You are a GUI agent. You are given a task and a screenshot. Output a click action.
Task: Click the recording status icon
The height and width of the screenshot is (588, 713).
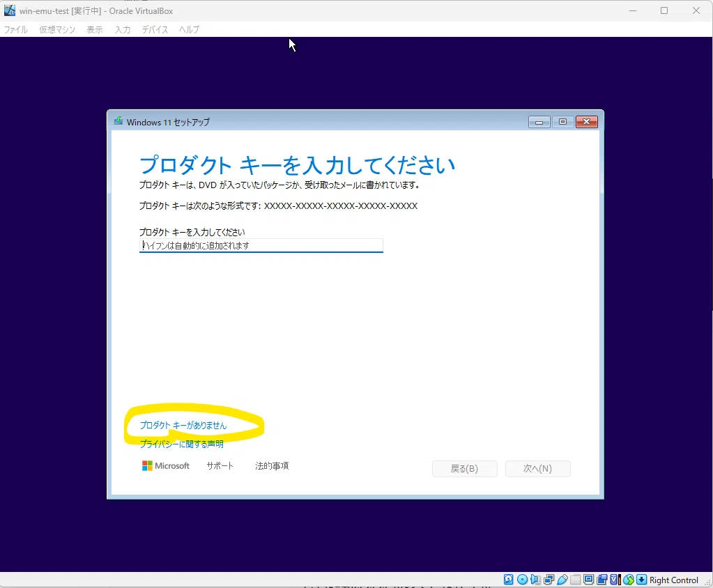pos(602,580)
